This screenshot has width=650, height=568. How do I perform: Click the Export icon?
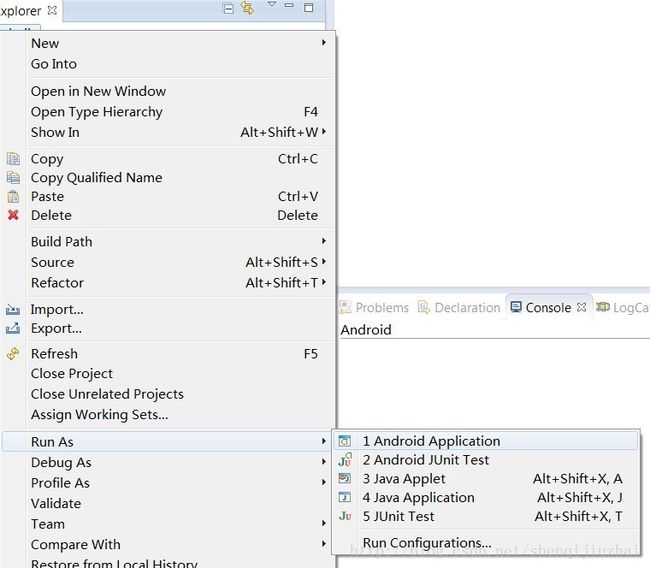point(13,328)
